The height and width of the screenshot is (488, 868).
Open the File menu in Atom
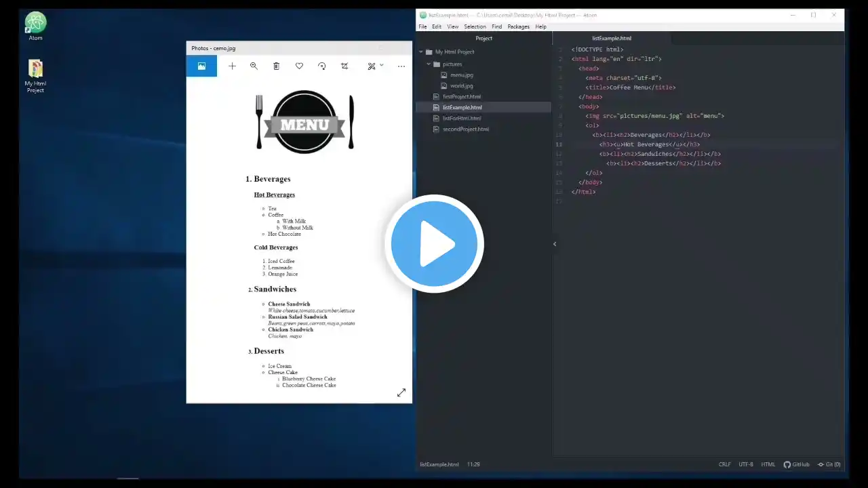(422, 26)
